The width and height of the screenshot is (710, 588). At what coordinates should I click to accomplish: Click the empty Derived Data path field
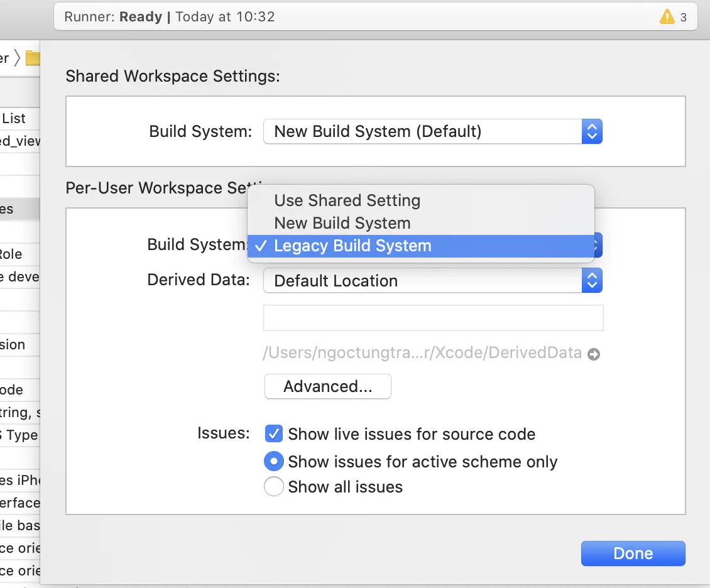(x=433, y=318)
